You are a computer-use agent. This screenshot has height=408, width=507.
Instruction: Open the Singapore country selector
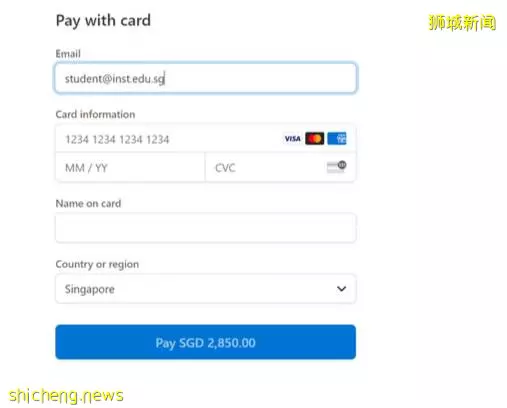click(205, 289)
